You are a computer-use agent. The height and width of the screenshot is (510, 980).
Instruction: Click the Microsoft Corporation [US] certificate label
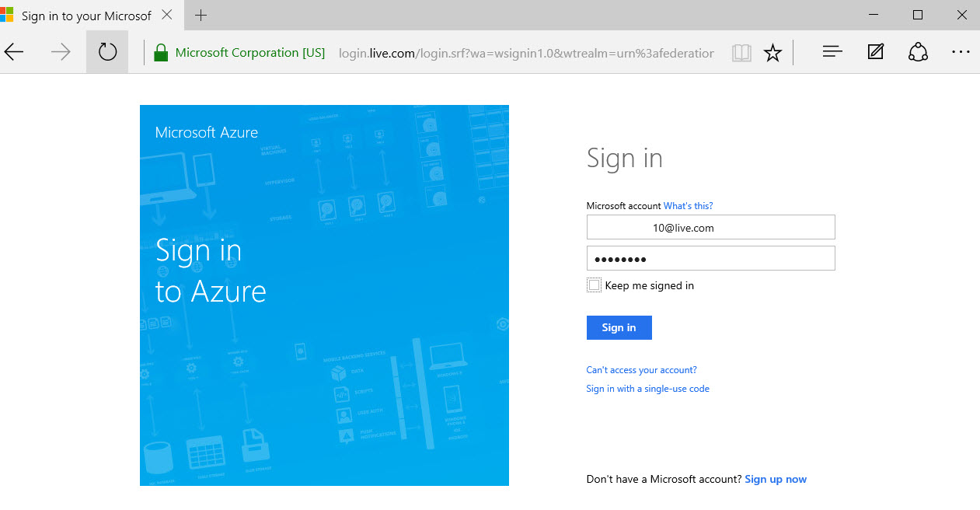[250, 53]
